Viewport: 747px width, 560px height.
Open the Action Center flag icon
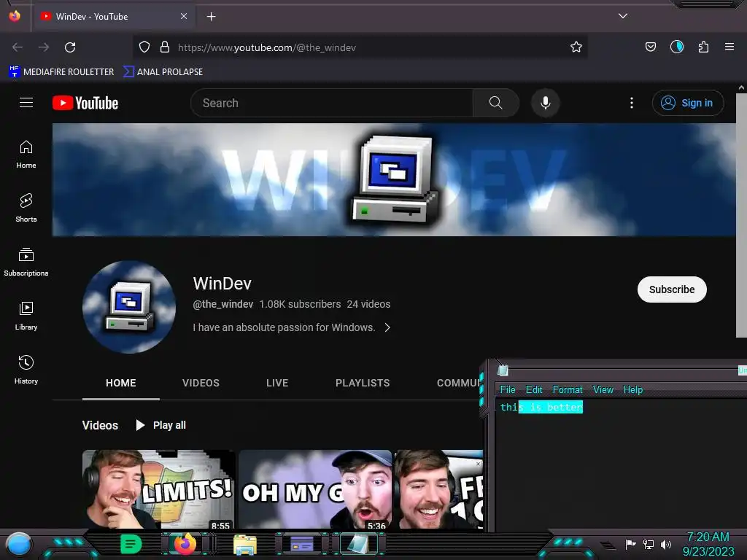pos(630,544)
